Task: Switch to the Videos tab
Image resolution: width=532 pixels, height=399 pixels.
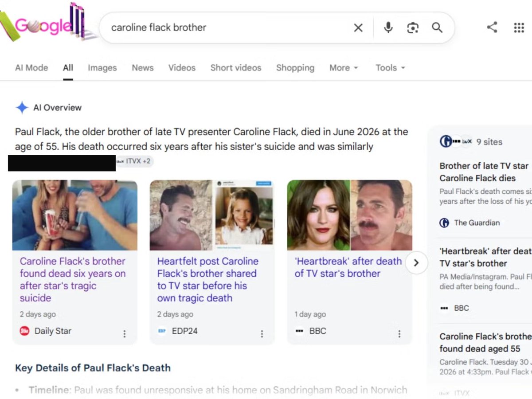Action: coord(182,68)
